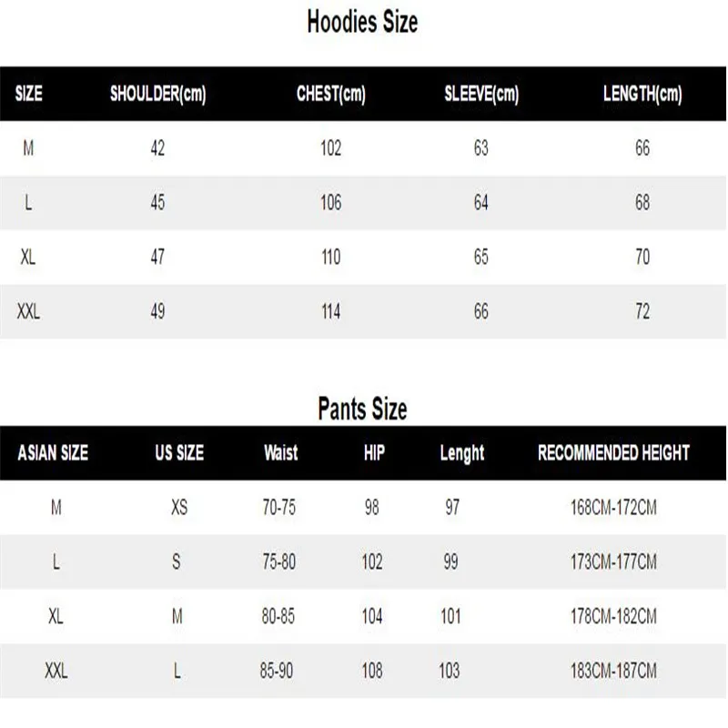Select the XS US size cell

point(178,508)
